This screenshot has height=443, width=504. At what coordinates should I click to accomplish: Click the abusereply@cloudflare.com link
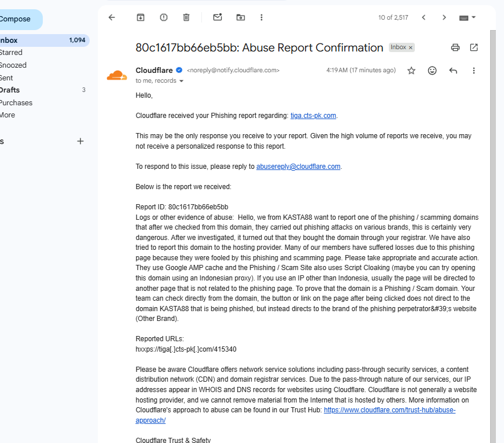point(298,167)
